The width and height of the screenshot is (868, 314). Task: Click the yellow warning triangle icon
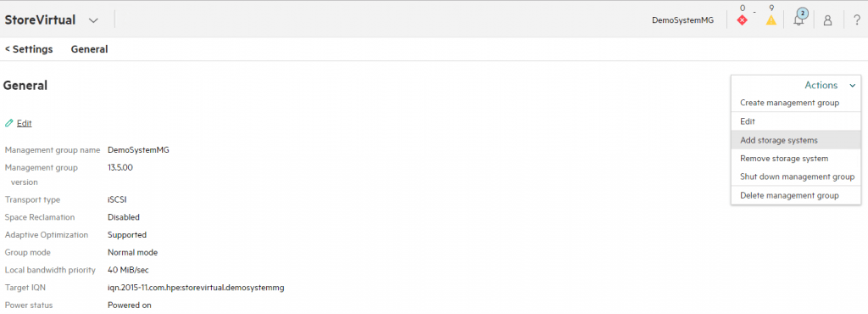[x=771, y=20]
